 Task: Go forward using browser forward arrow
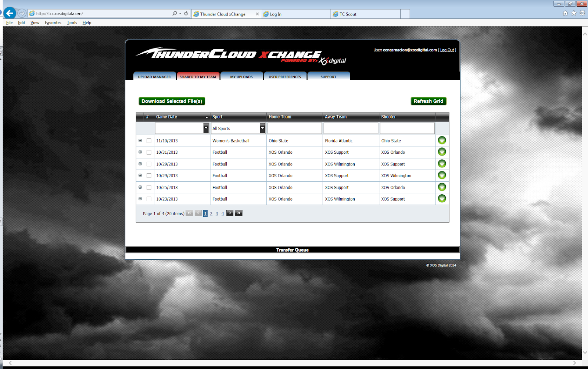pos(22,13)
